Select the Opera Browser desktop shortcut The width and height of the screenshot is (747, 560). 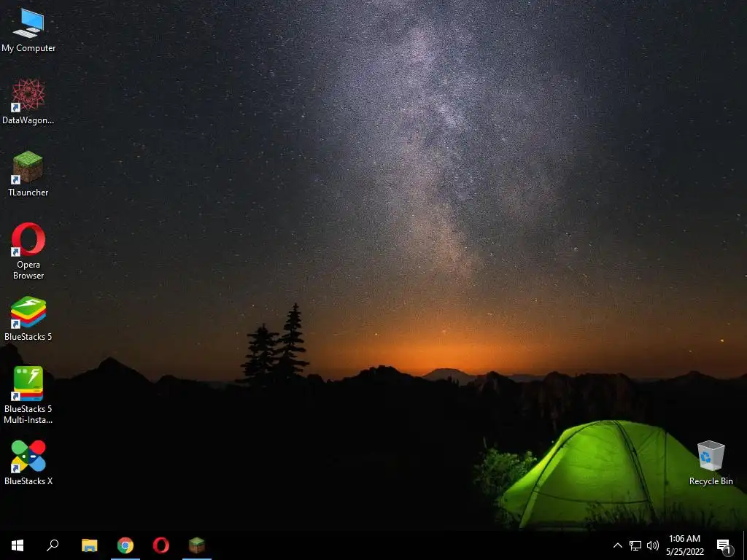[x=28, y=252]
